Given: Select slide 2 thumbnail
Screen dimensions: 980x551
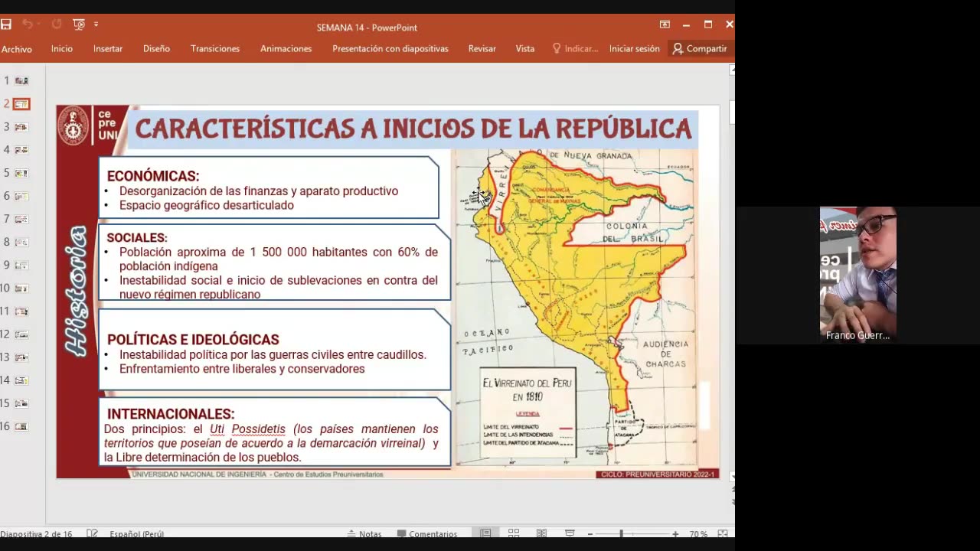Looking at the screenshot, I should (21, 104).
